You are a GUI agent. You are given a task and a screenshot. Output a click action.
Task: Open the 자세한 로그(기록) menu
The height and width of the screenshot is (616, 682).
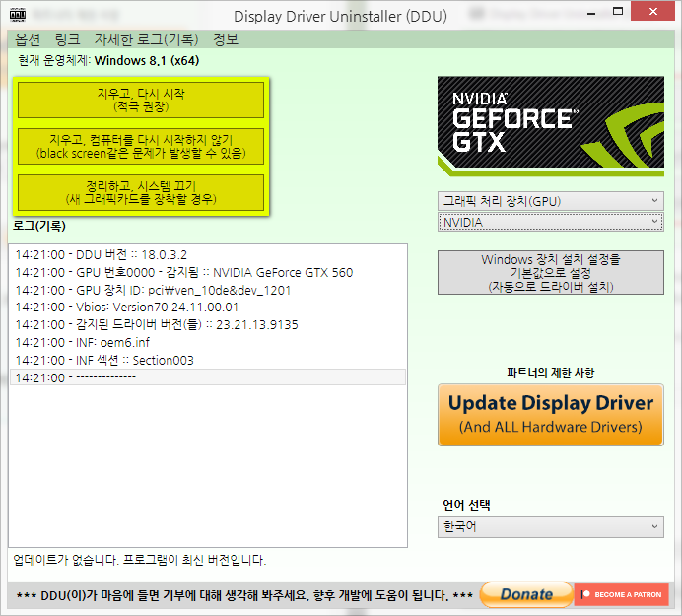click(x=146, y=39)
